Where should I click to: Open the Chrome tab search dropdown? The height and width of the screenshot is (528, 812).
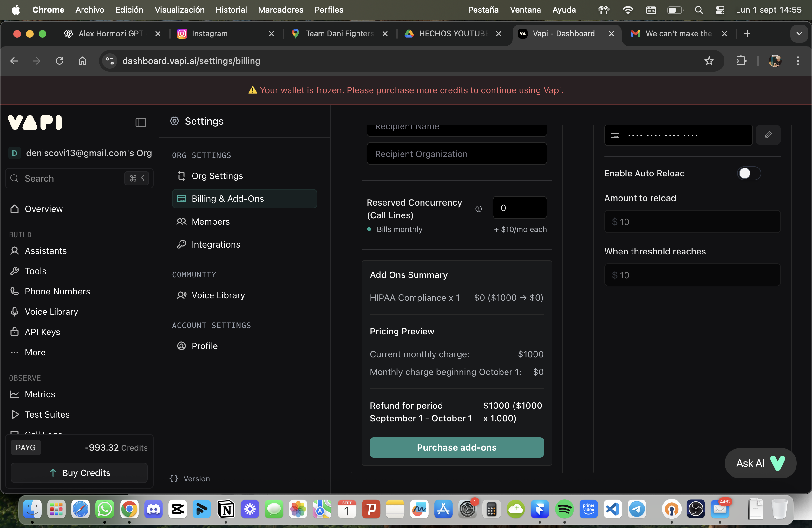tap(799, 33)
